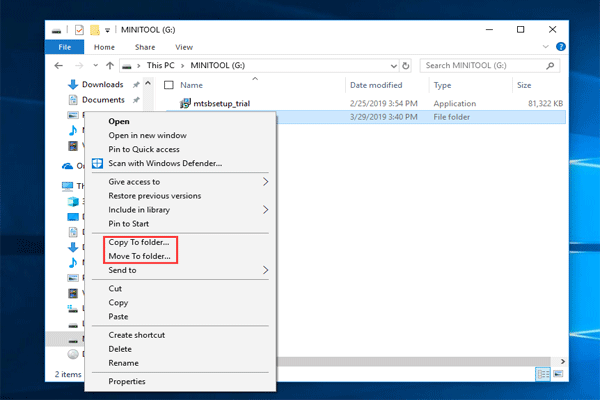The height and width of the screenshot is (400, 600).
Task: Click the navigation pane scroll up arrow
Action: (148, 83)
